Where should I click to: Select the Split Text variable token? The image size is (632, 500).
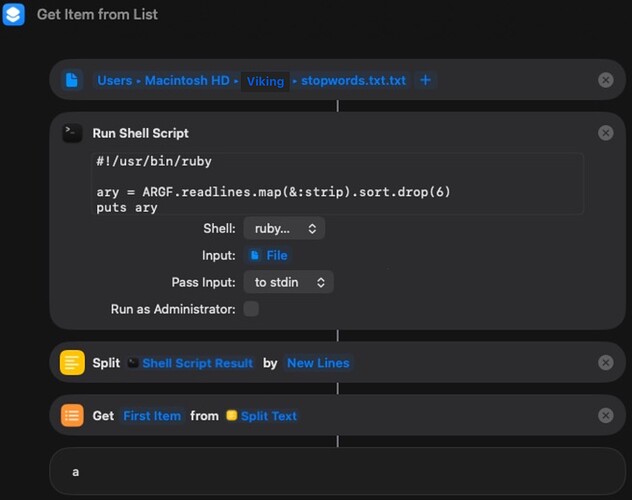262,416
